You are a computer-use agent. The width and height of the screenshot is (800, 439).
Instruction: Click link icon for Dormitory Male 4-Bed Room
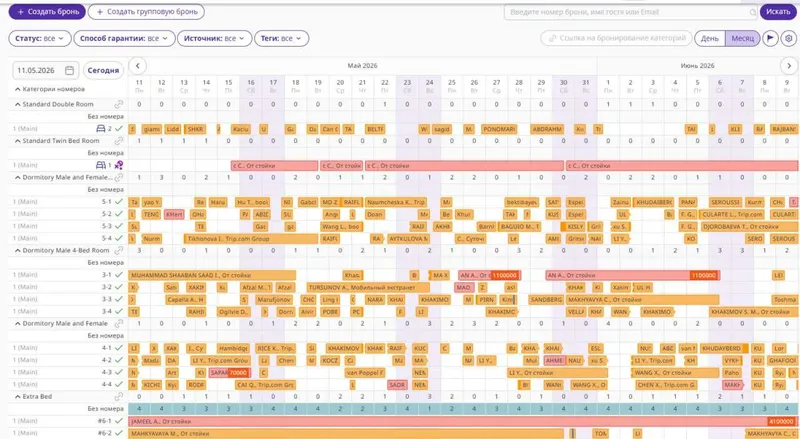[119, 251]
